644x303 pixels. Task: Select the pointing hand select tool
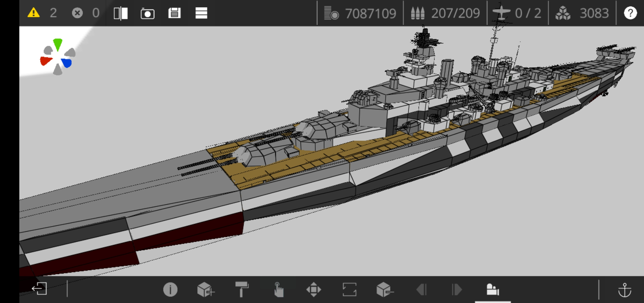tap(278, 290)
